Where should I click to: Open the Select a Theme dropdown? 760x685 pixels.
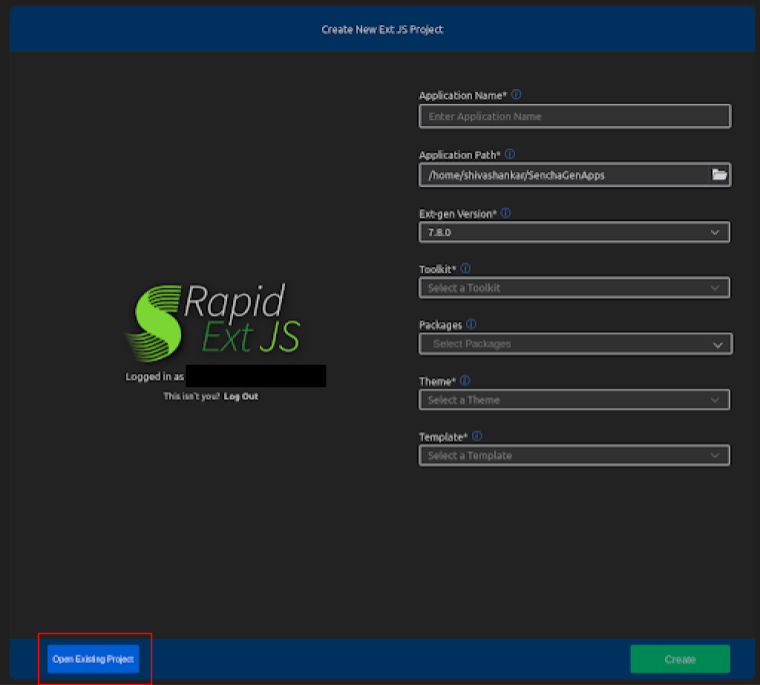[574, 400]
